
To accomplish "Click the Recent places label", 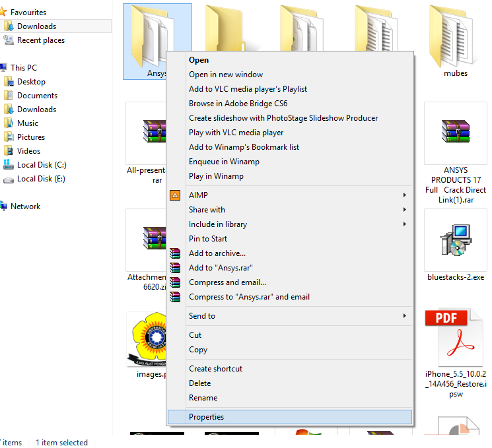I will click(x=41, y=40).
